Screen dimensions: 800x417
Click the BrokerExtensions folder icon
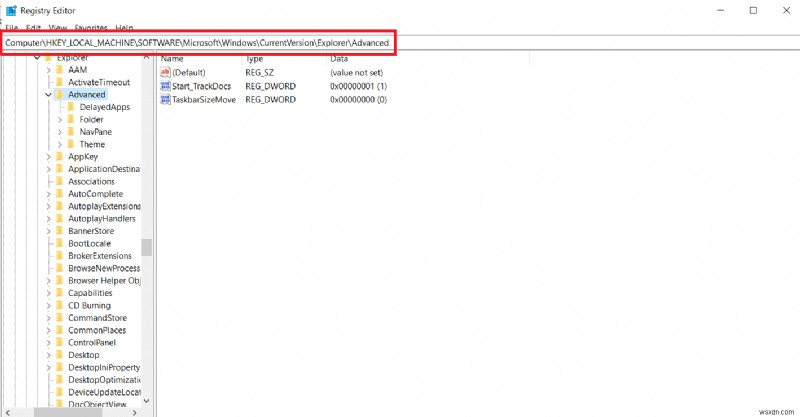click(x=59, y=256)
